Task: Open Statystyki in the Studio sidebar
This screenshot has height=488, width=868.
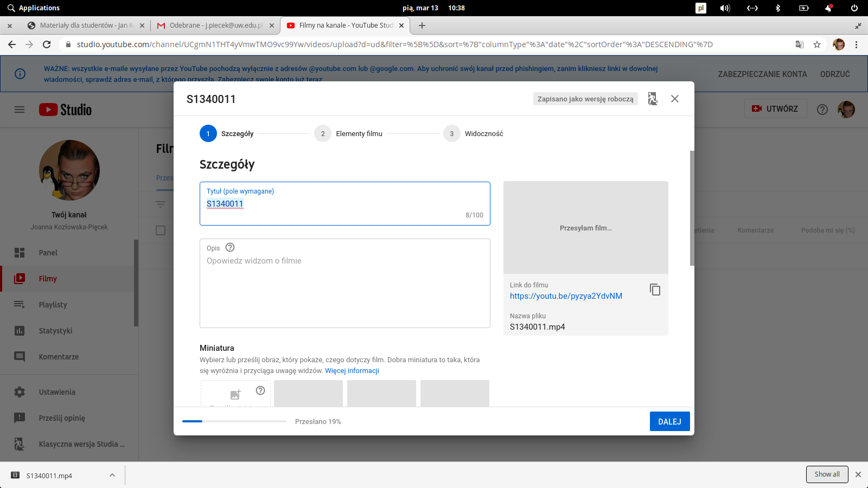Action: [67, 331]
